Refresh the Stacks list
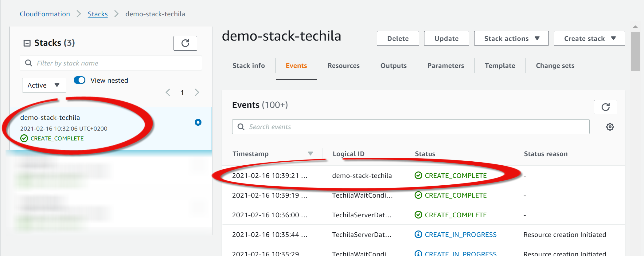This screenshot has width=644, height=256. [185, 43]
